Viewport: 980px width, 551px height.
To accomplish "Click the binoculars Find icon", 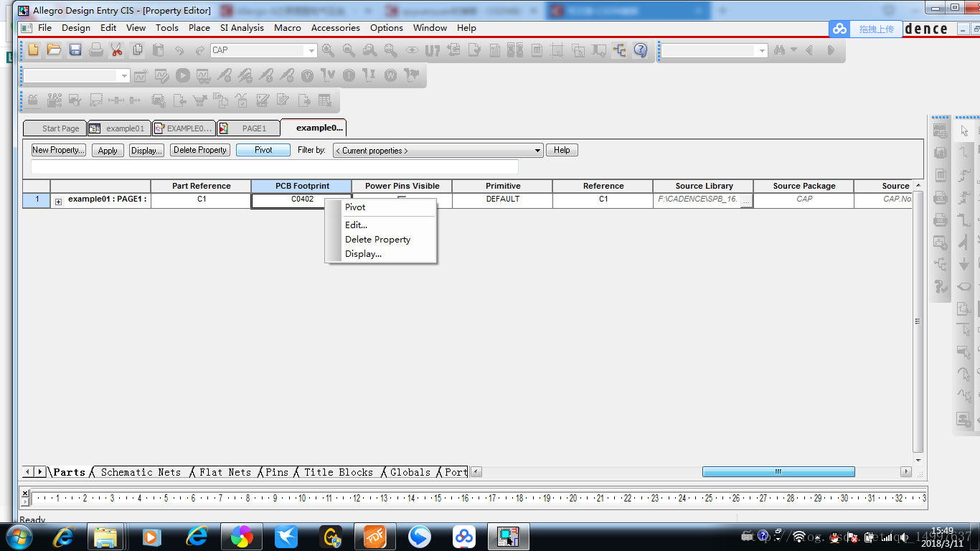I will [x=778, y=50].
